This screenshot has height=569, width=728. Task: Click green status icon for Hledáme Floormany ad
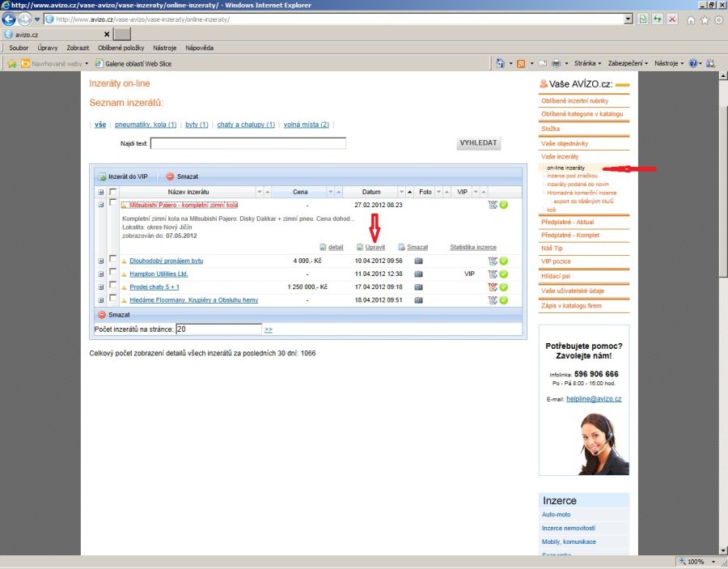pyautogui.click(x=504, y=300)
